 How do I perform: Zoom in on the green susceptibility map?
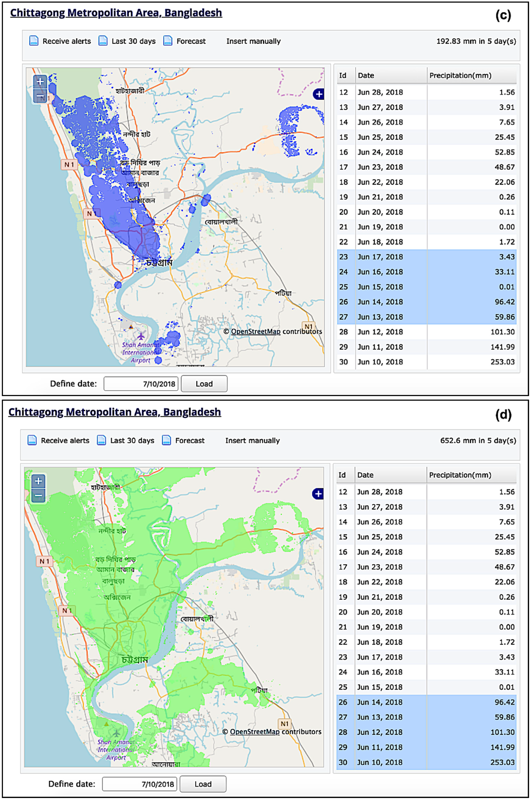38,481
